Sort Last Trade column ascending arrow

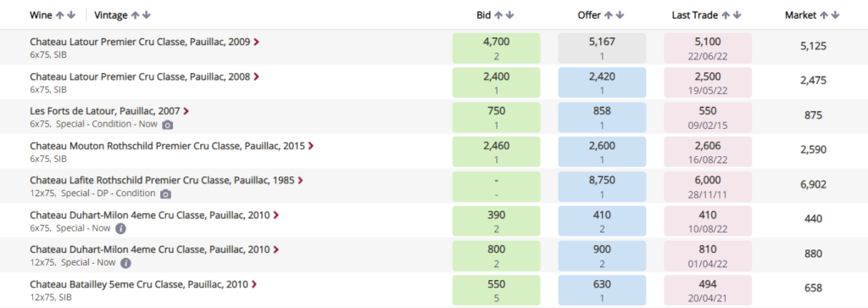coord(726,15)
